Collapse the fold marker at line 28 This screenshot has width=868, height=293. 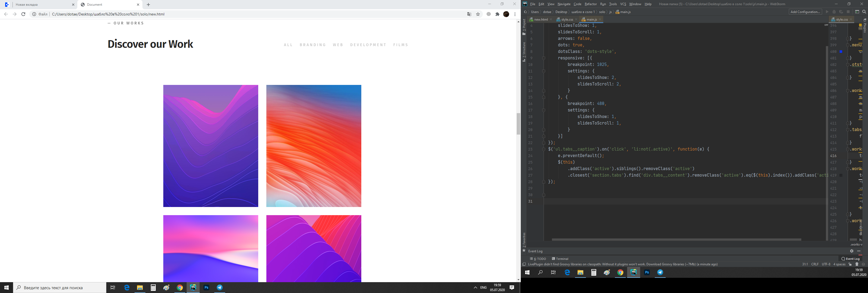tap(544, 182)
